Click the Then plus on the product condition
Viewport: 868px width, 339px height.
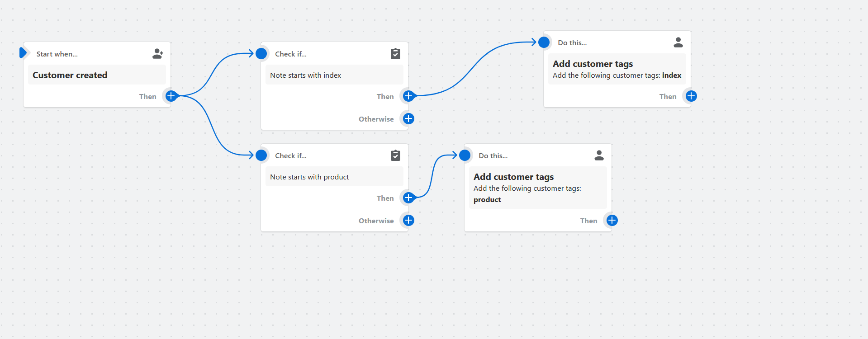tap(408, 198)
